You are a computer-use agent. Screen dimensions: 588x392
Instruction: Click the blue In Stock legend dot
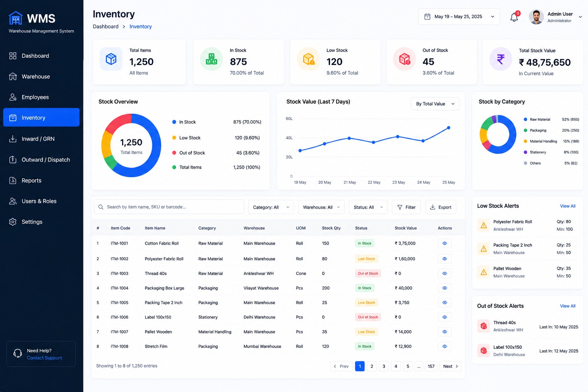coord(174,122)
